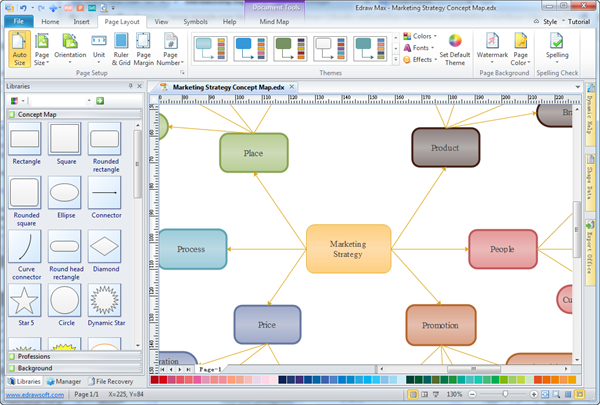Toggle the Libraries panel pin
The height and width of the screenshot is (405, 600).
click(133, 87)
